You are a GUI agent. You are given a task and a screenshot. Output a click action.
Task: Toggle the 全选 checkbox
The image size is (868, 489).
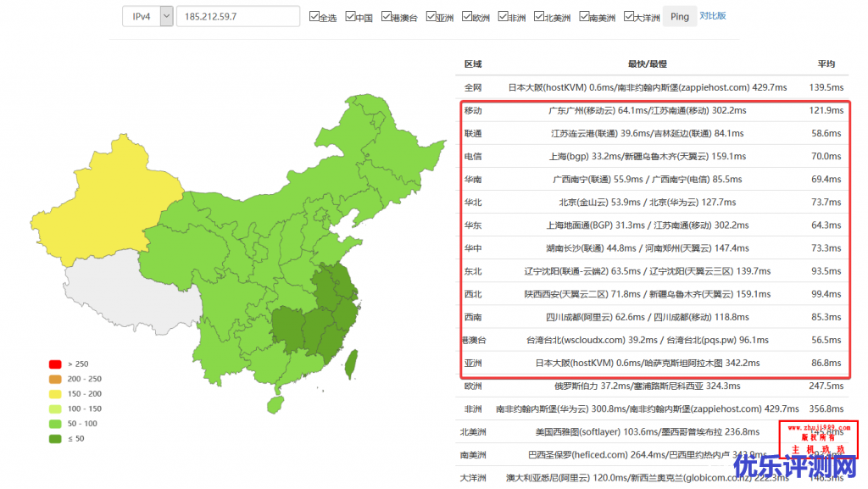314,17
